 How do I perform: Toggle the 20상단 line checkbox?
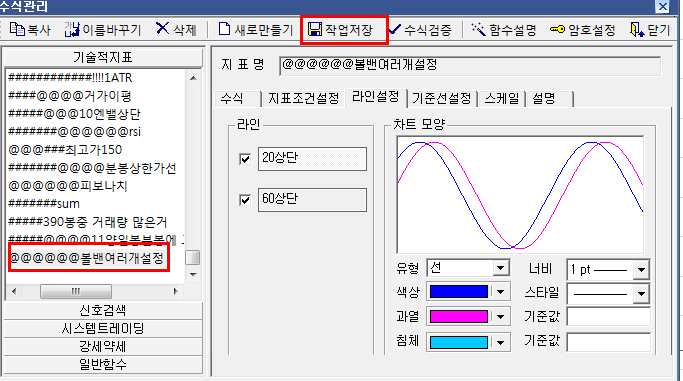pyautogui.click(x=245, y=159)
